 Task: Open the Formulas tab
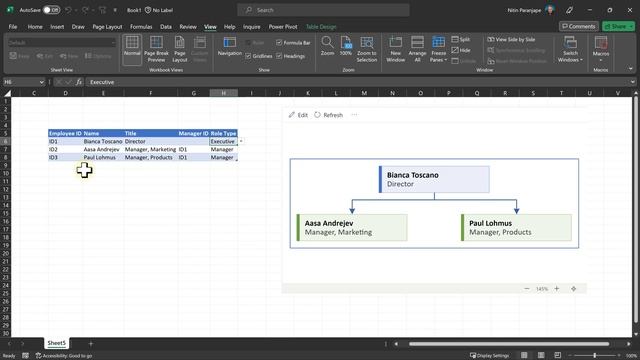click(x=141, y=27)
